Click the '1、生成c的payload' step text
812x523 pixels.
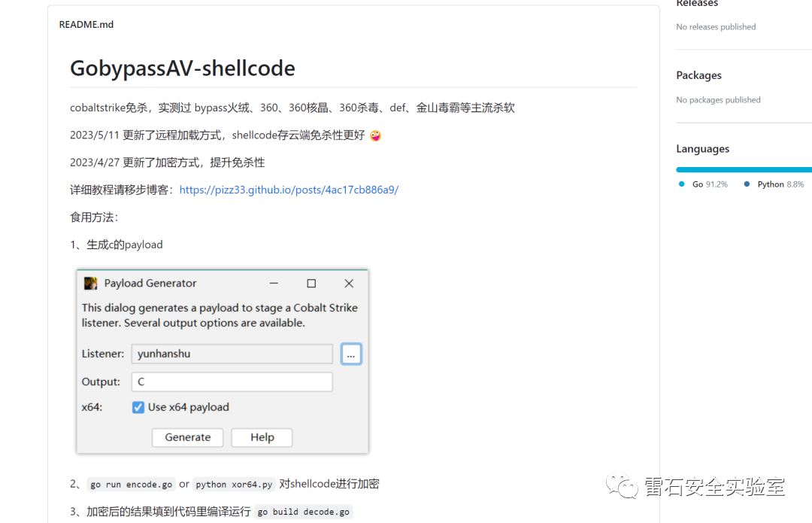click(116, 245)
